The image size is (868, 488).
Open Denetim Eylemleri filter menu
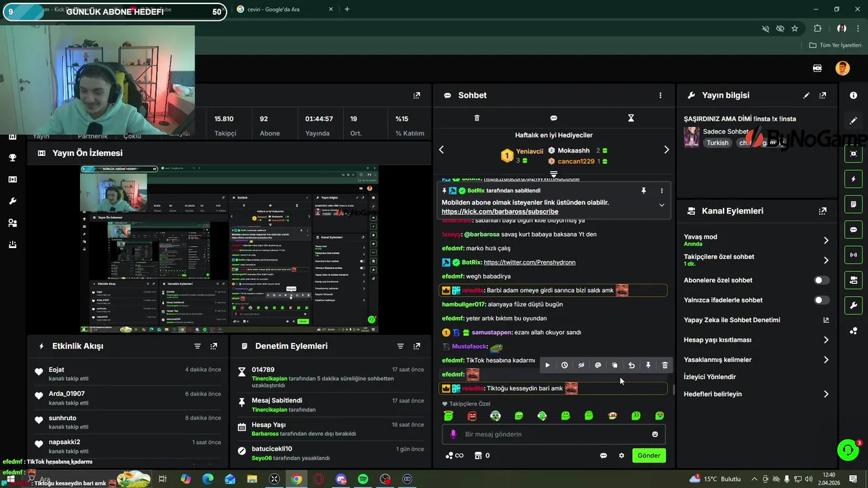400,346
